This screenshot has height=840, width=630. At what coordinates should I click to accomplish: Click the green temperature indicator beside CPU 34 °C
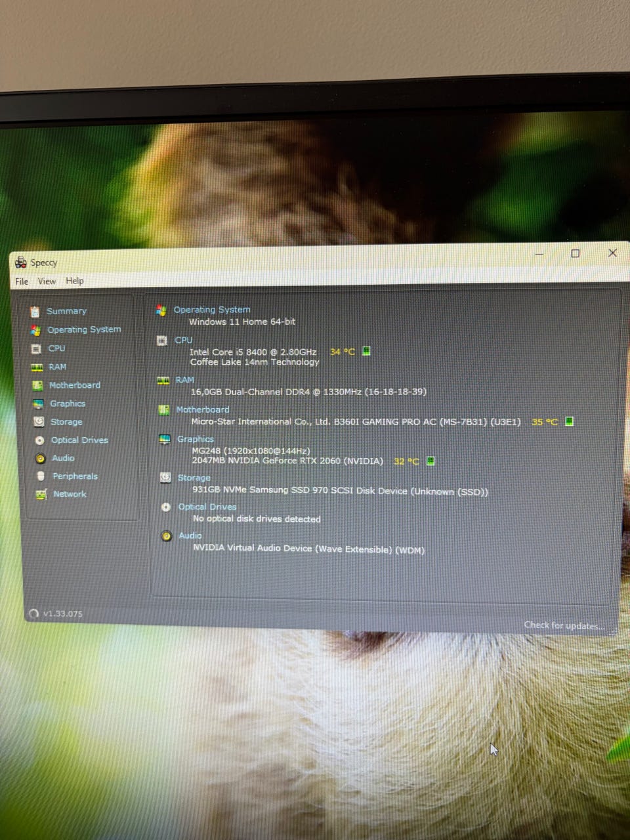366,351
